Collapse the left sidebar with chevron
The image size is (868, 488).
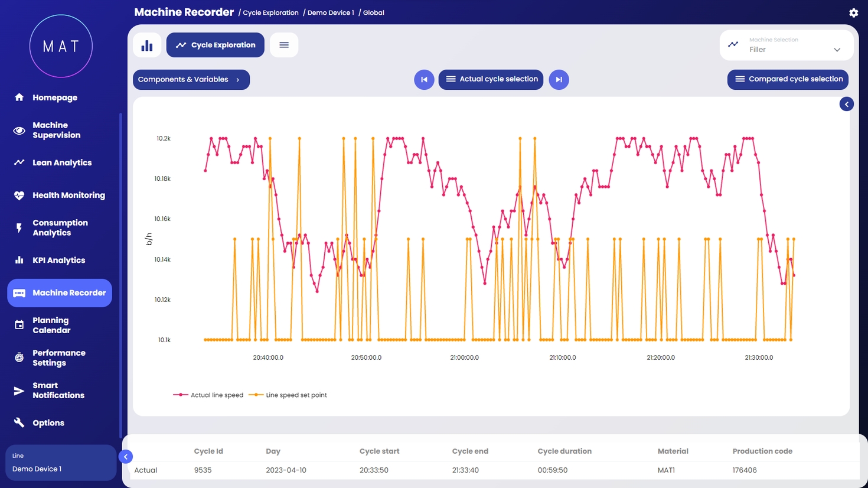click(x=126, y=457)
